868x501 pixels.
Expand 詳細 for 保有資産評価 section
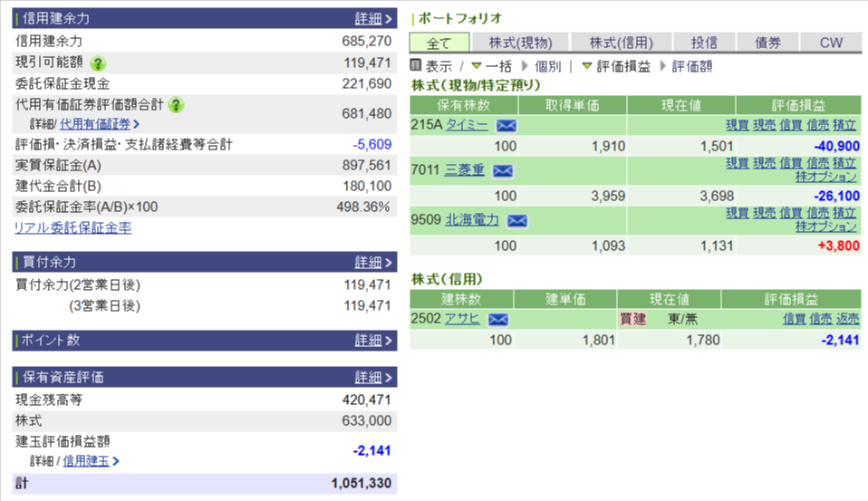coord(373,377)
